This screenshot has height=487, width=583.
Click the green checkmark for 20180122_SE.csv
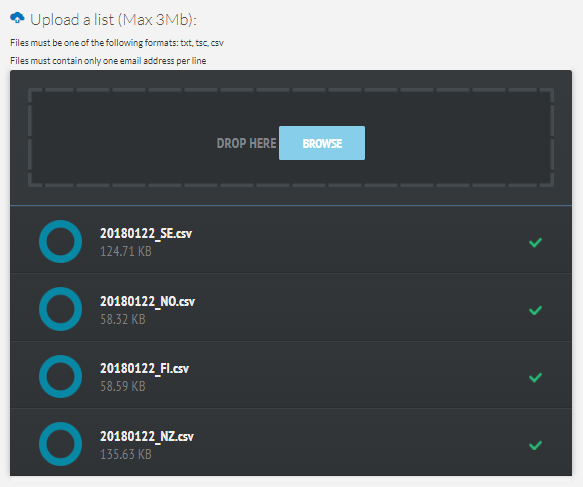point(535,243)
